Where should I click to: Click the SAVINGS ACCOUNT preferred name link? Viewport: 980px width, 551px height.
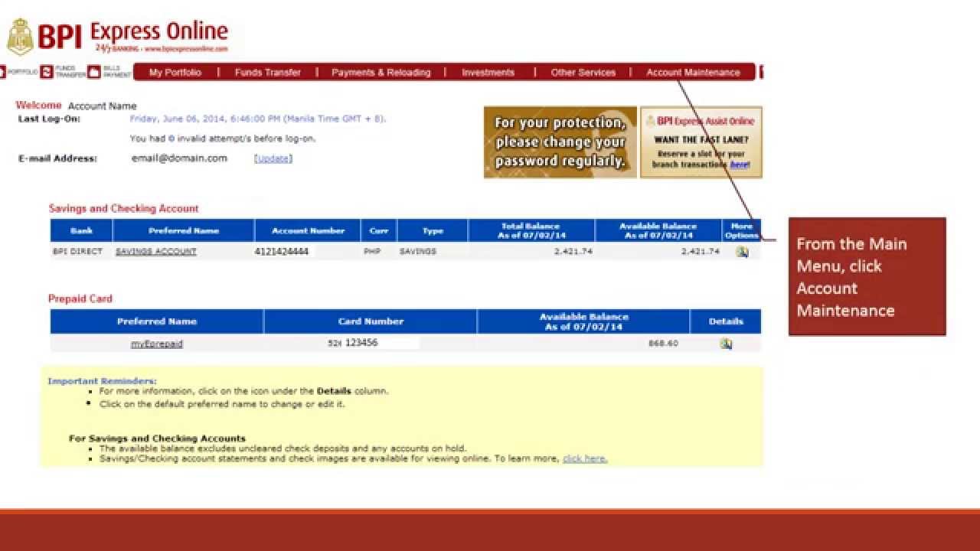pos(156,252)
